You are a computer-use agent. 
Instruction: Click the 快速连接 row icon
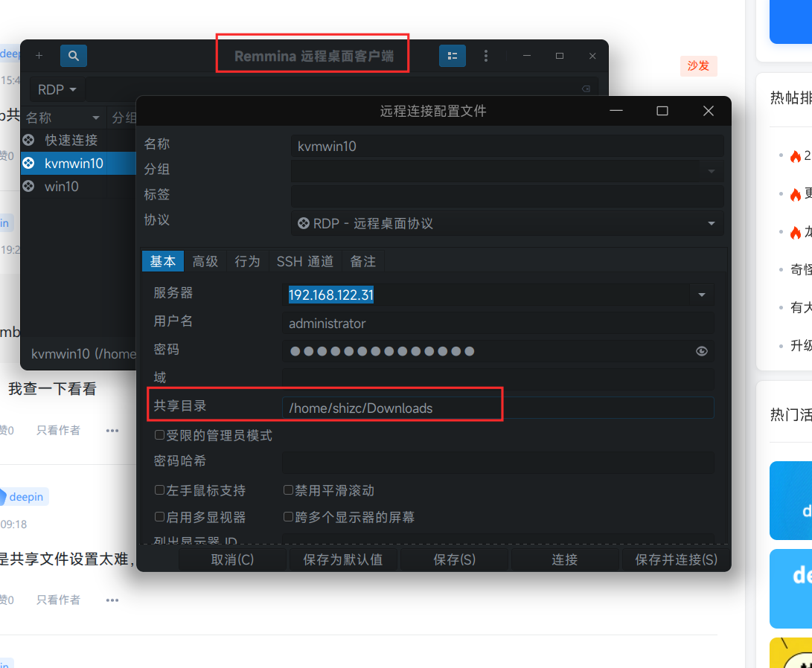[x=29, y=140]
